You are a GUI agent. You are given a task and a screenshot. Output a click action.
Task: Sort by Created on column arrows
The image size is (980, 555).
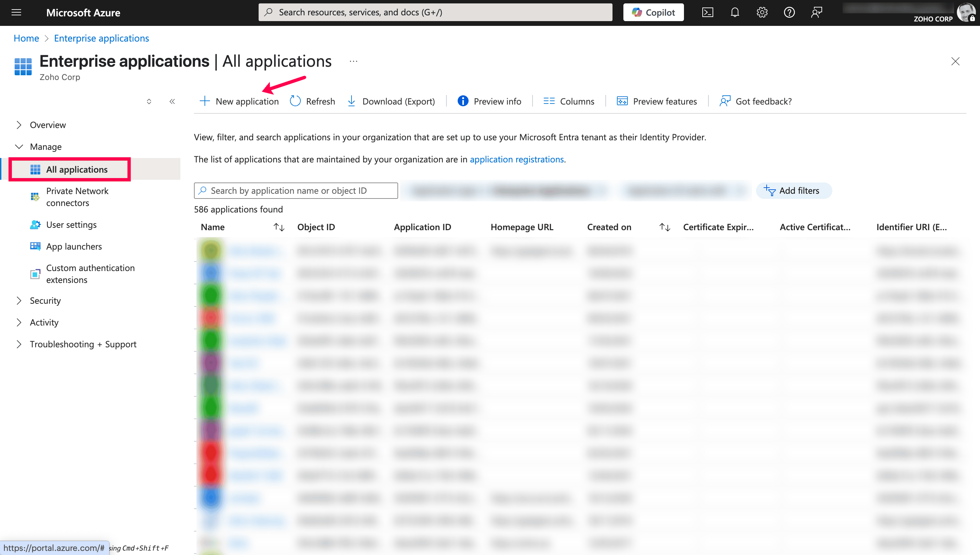(665, 227)
